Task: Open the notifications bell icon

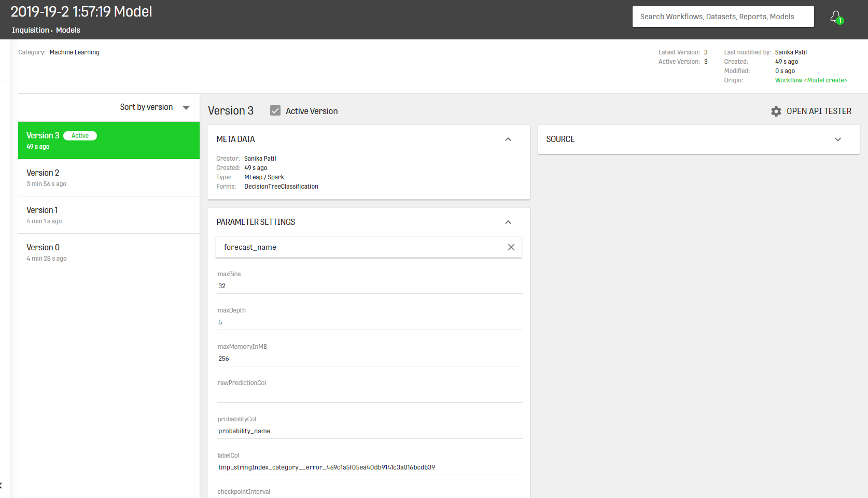Action: (836, 17)
